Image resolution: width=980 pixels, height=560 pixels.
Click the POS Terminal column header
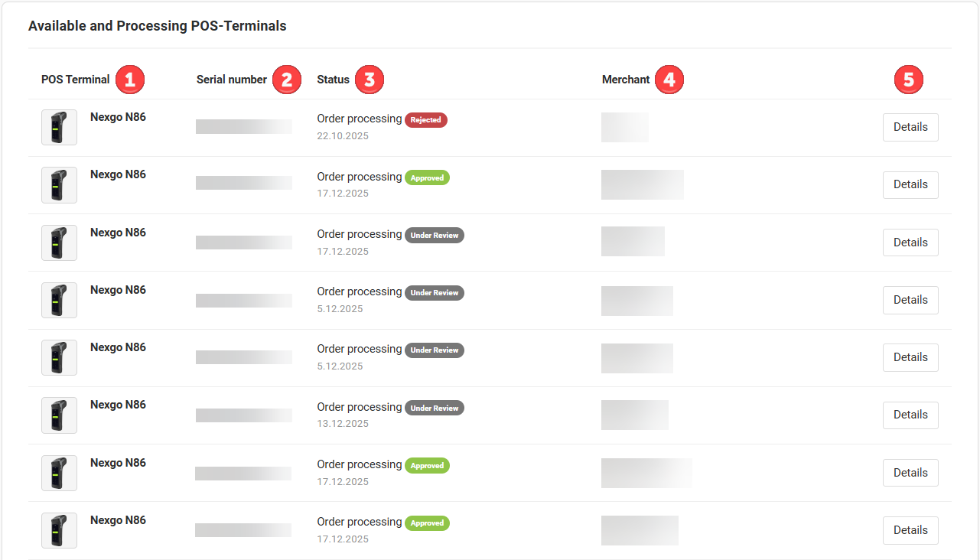click(76, 80)
